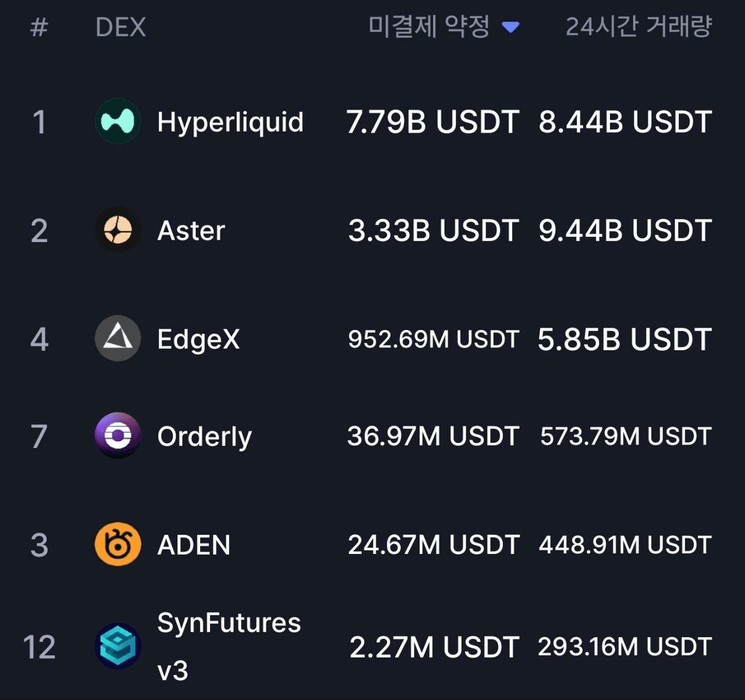745x700 pixels.
Task: Sort by 24시간 거래량 column header
Action: click(638, 27)
